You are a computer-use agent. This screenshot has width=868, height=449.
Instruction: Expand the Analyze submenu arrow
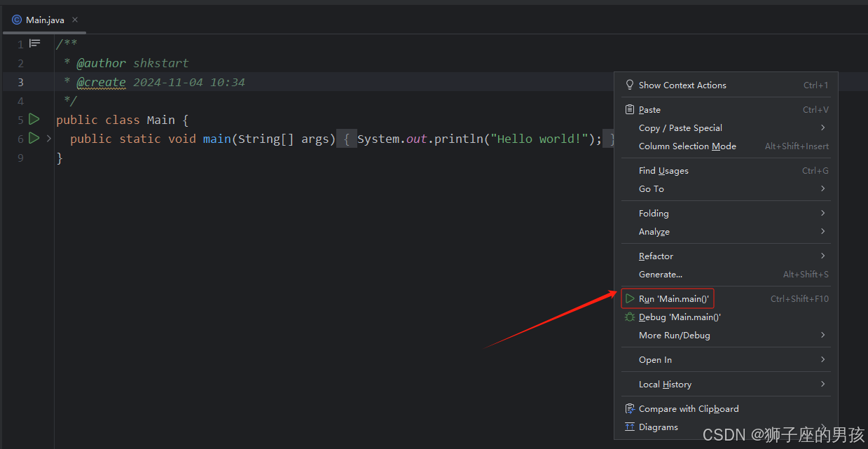(x=822, y=231)
